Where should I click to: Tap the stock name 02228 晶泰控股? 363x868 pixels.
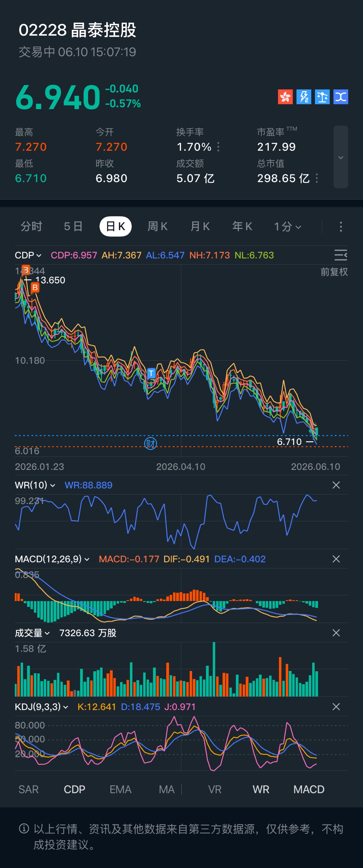click(77, 30)
